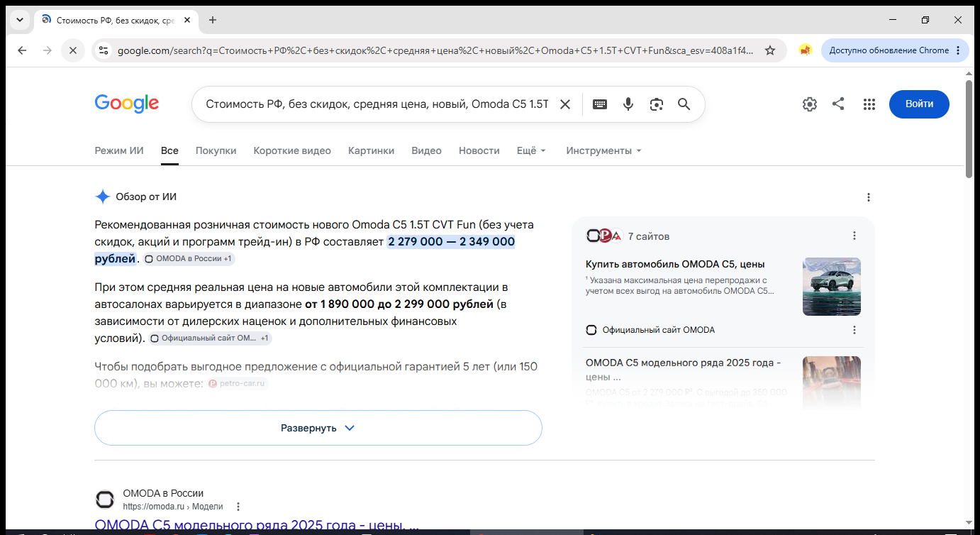Go to Google homepage via logo
This screenshot has width=980, height=535.
[127, 104]
